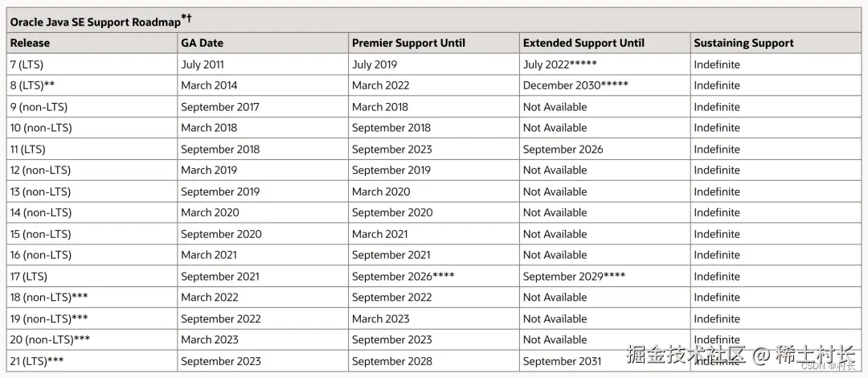Click the 11 (LTS) release cell
868x378 pixels.
(x=27, y=149)
